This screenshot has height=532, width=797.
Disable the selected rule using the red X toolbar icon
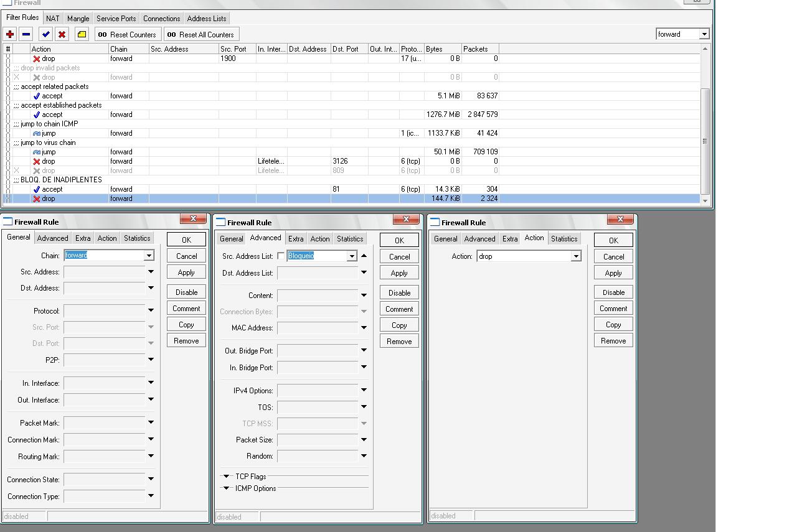pyautogui.click(x=62, y=34)
